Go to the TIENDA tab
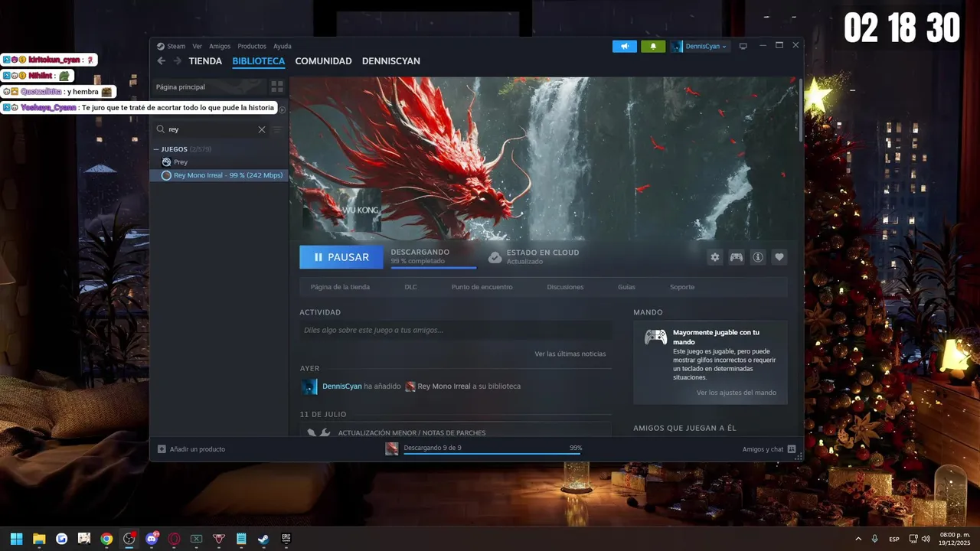980x551 pixels. click(205, 61)
